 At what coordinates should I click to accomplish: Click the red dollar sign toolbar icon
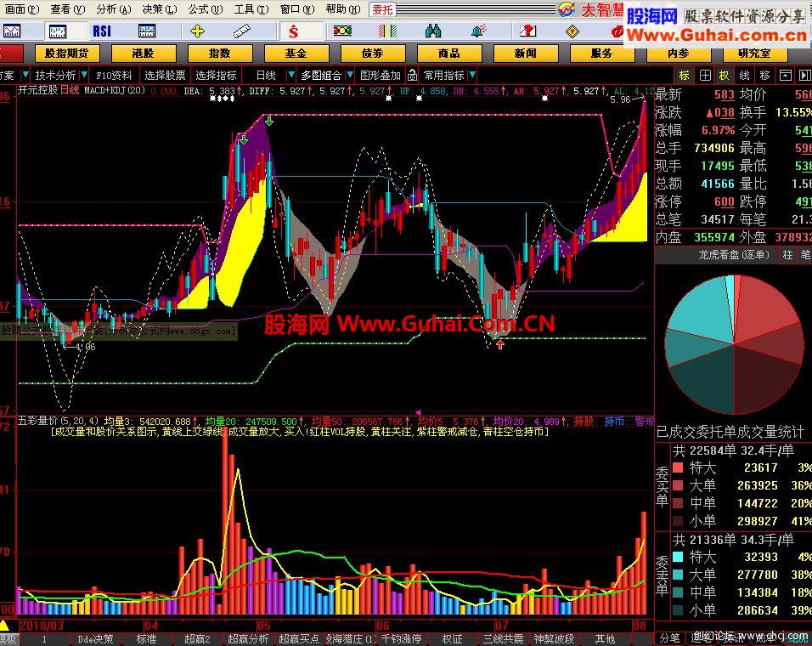pyautogui.click(x=293, y=31)
